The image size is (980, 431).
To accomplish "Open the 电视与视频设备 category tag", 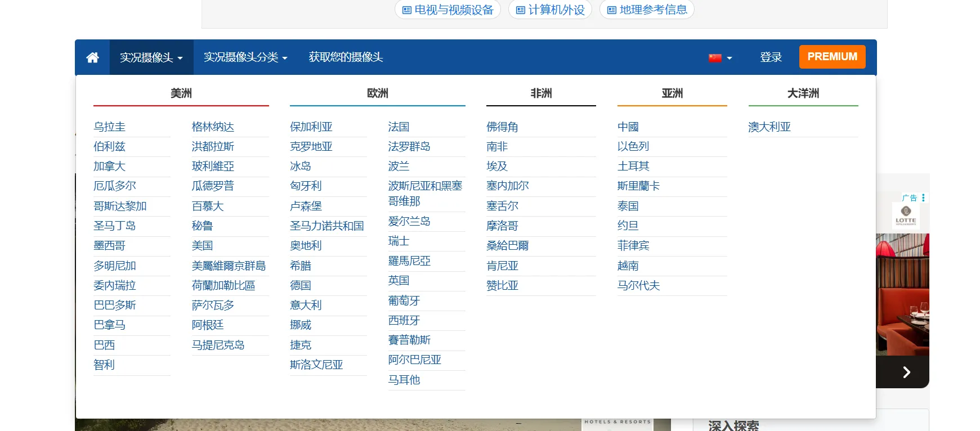I will [x=448, y=10].
